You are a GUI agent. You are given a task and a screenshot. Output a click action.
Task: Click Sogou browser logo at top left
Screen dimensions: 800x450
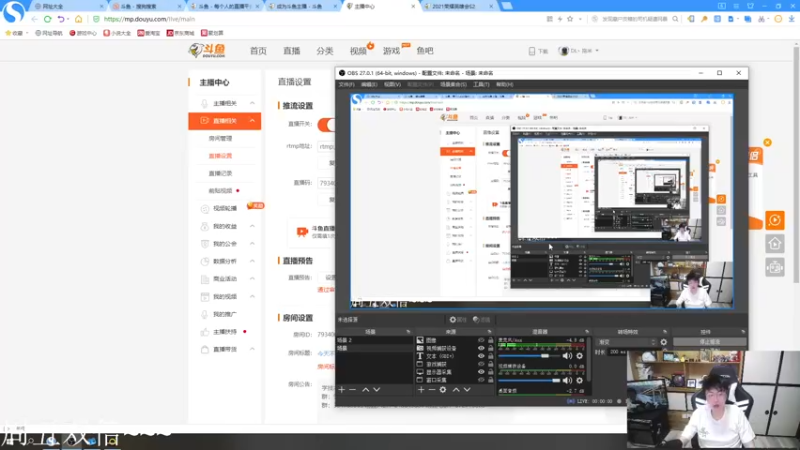point(13,12)
